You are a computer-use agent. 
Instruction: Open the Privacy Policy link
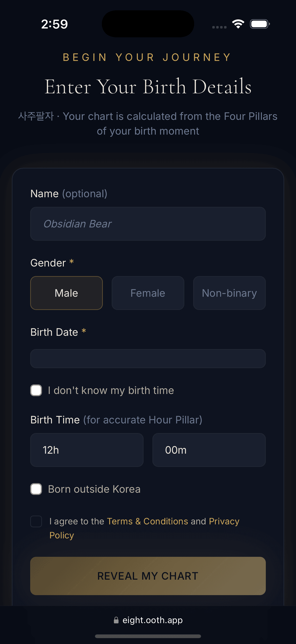coord(224,521)
